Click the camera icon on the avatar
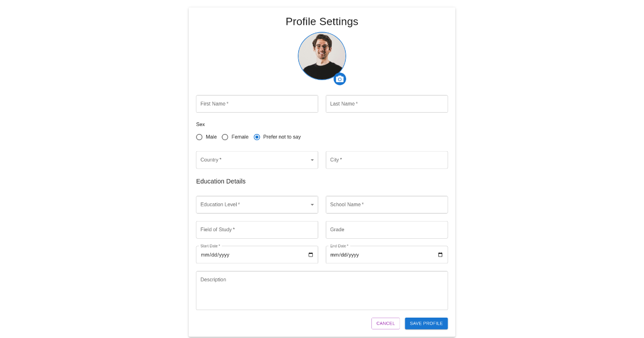The height and width of the screenshot is (338, 644). click(340, 79)
